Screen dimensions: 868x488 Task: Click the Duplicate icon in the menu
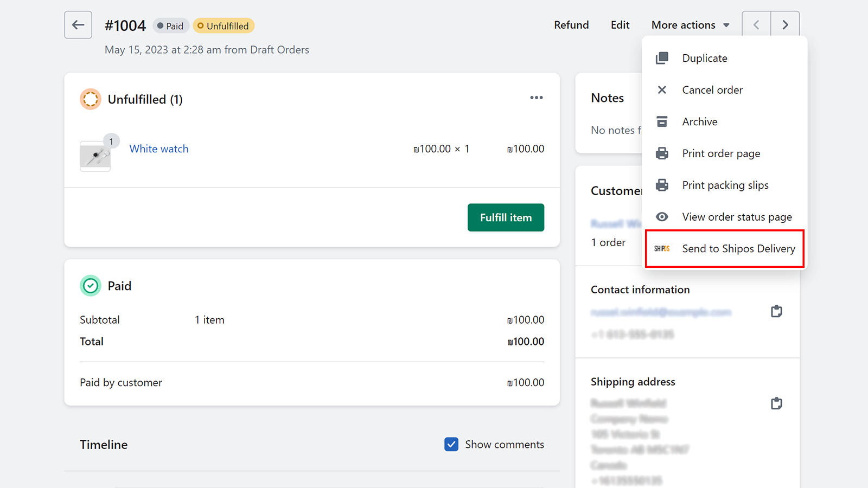[662, 57]
